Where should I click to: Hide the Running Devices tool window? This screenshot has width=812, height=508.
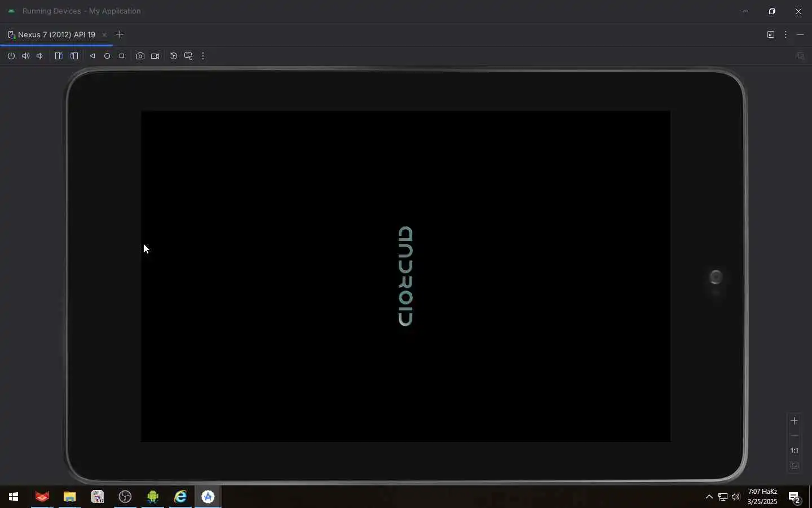[800, 34]
